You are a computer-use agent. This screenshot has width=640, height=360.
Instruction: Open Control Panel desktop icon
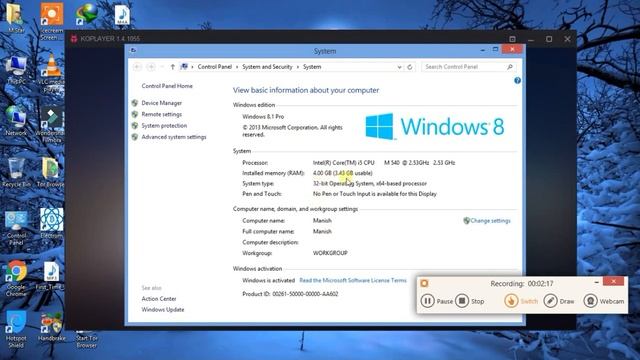coord(16,228)
